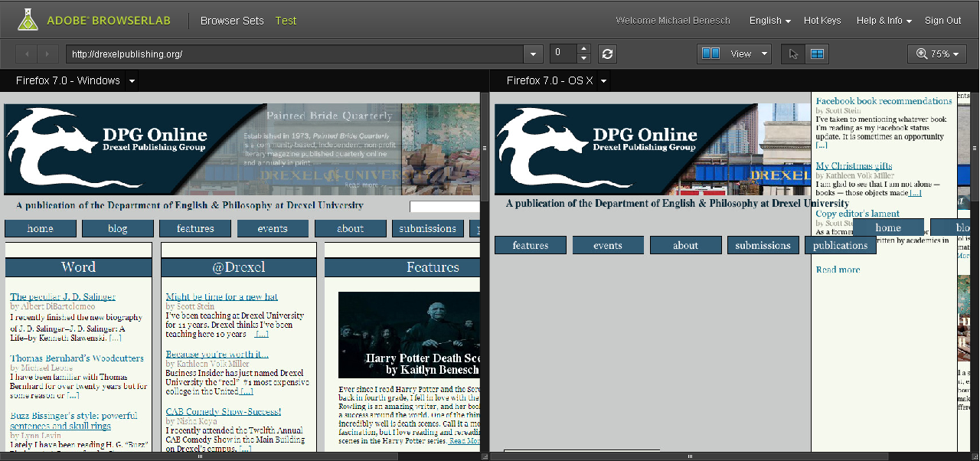Click publications button in OS X panel
Viewport: 980px width, 461px height.
pyautogui.click(x=840, y=245)
